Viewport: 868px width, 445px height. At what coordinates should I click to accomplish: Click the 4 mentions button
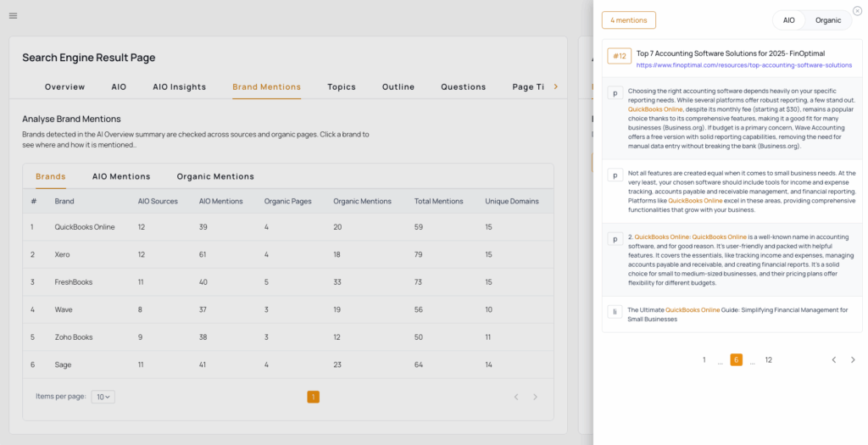(629, 20)
